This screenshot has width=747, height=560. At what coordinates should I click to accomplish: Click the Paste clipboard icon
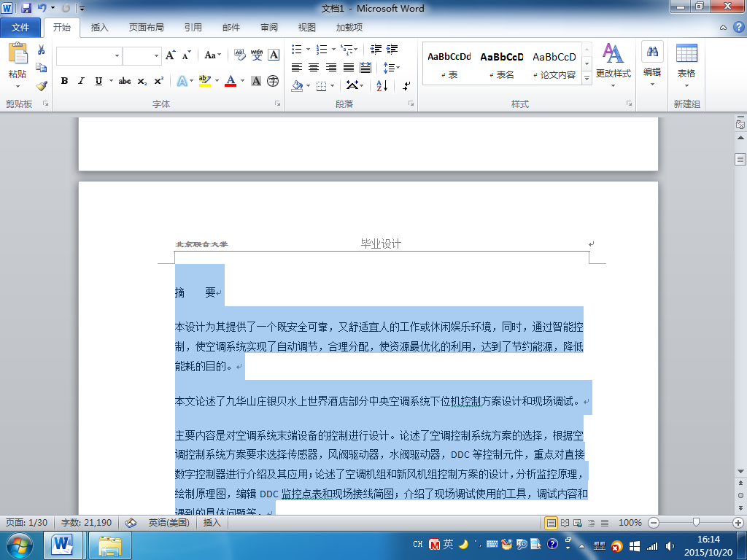click(x=18, y=53)
